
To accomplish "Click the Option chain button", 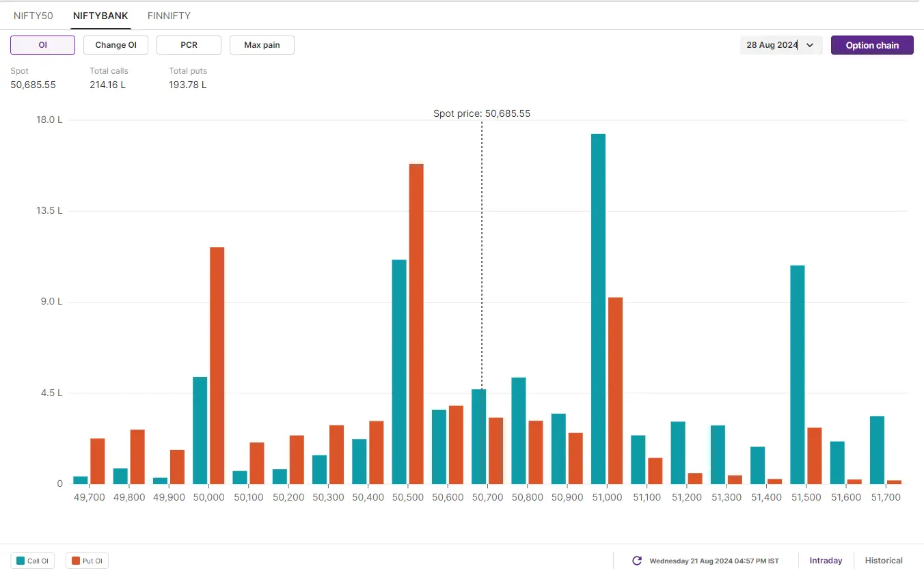I will click(872, 45).
